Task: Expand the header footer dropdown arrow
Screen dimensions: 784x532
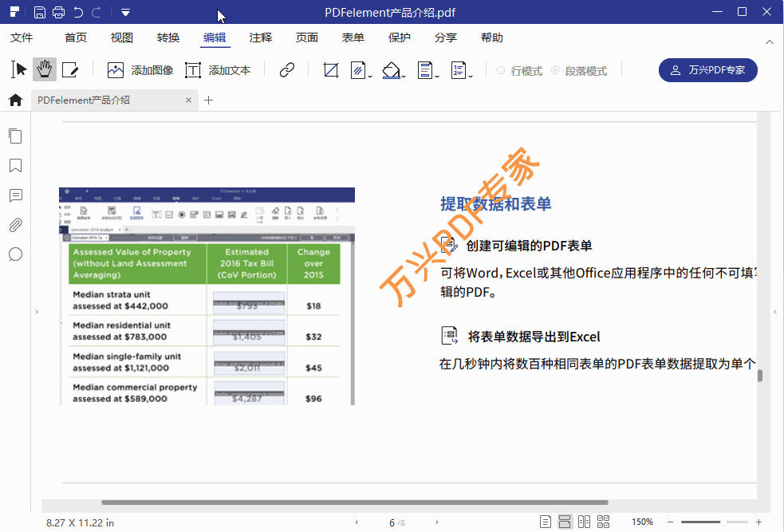Action: [x=437, y=76]
